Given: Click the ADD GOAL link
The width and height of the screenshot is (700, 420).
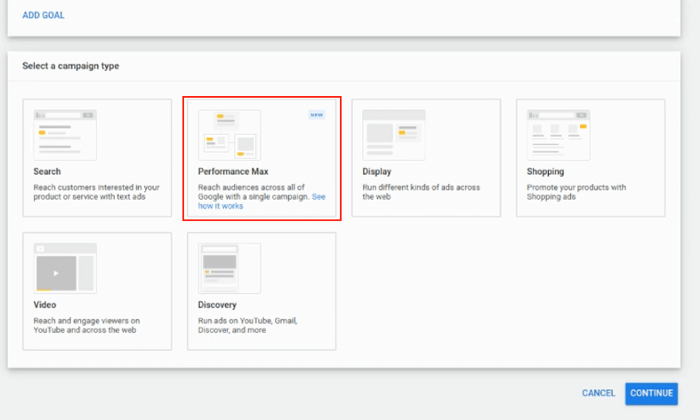Looking at the screenshot, I should (44, 16).
